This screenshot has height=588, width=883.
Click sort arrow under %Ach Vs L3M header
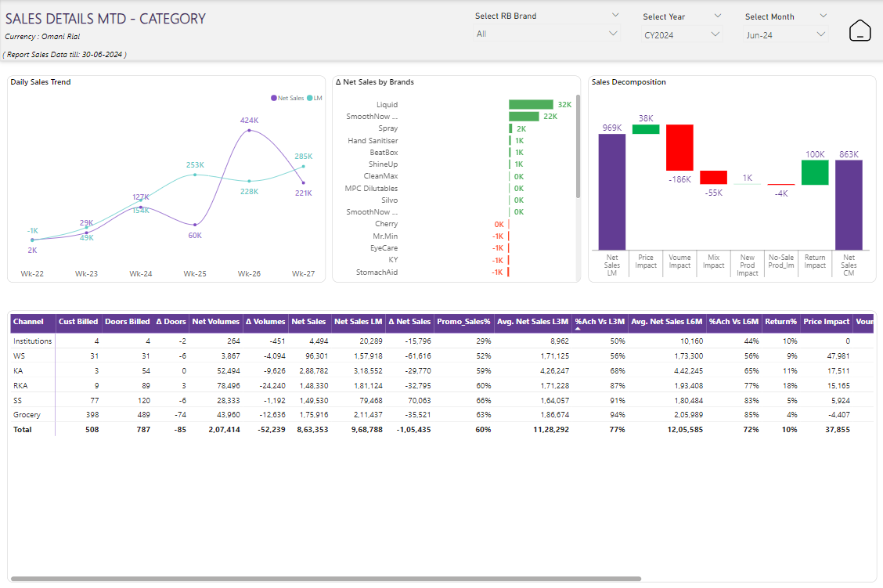578,330
